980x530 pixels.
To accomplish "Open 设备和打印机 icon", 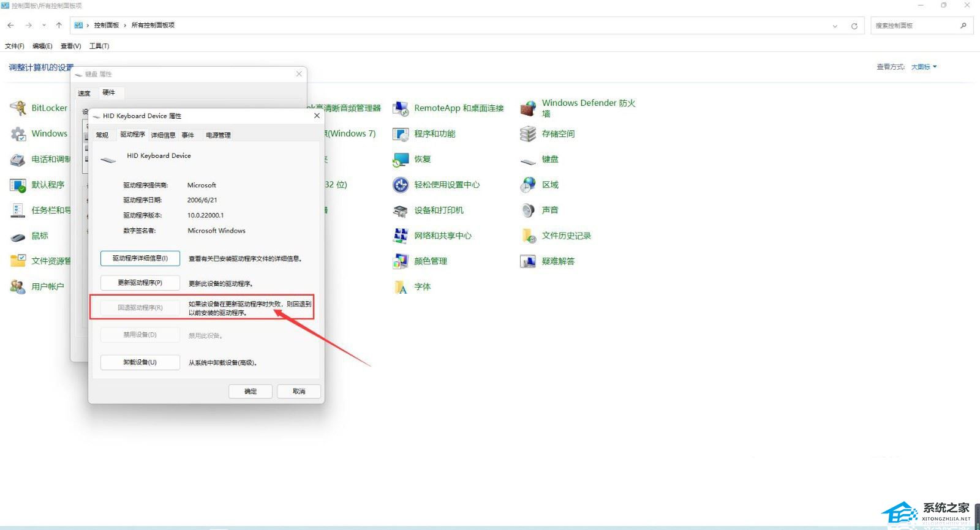I will [401, 211].
